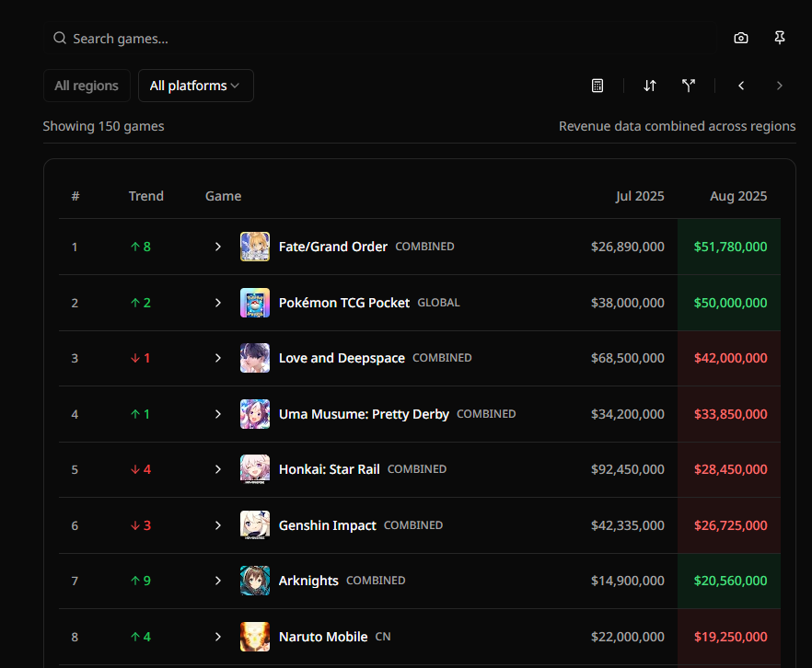Screen dimensions: 812x668
Task: Click the Uma Musume: Pretty Derby title
Action: tap(364, 414)
